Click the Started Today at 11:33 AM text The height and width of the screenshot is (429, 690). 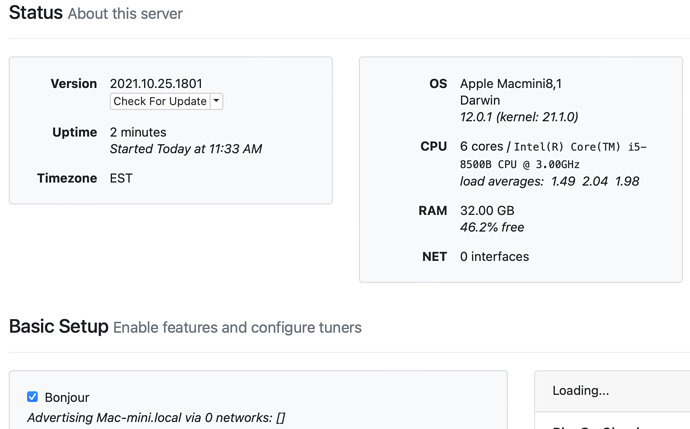point(185,149)
